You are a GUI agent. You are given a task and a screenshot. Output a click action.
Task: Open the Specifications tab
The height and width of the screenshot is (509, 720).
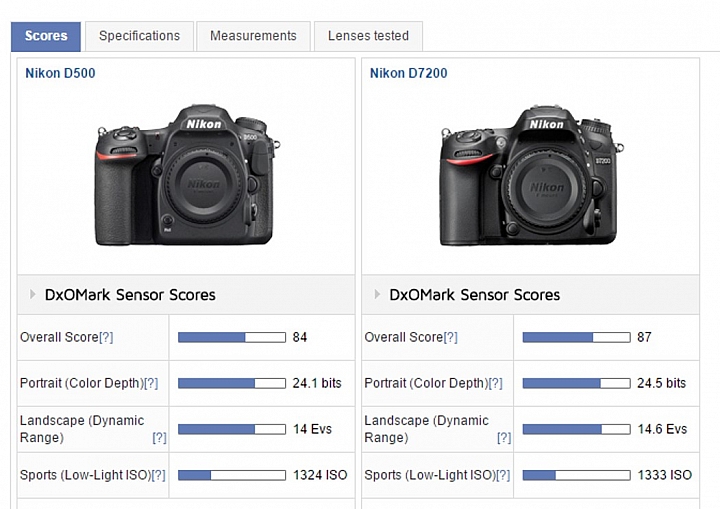click(140, 36)
